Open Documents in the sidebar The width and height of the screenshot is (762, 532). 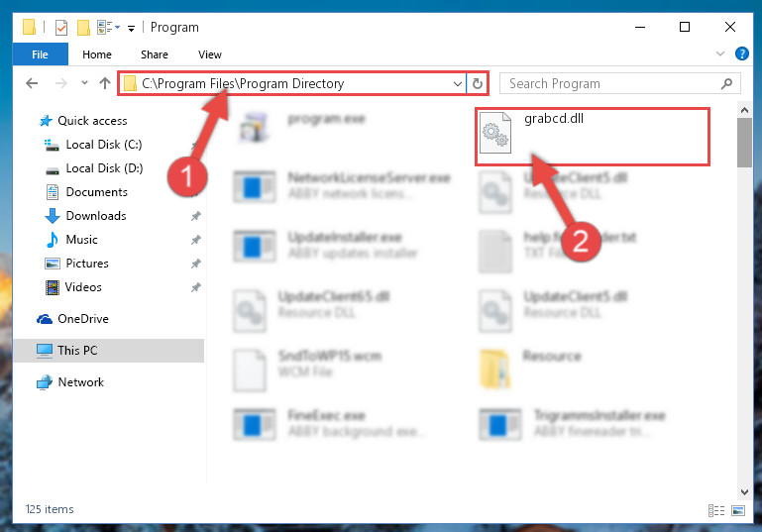point(97,192)
